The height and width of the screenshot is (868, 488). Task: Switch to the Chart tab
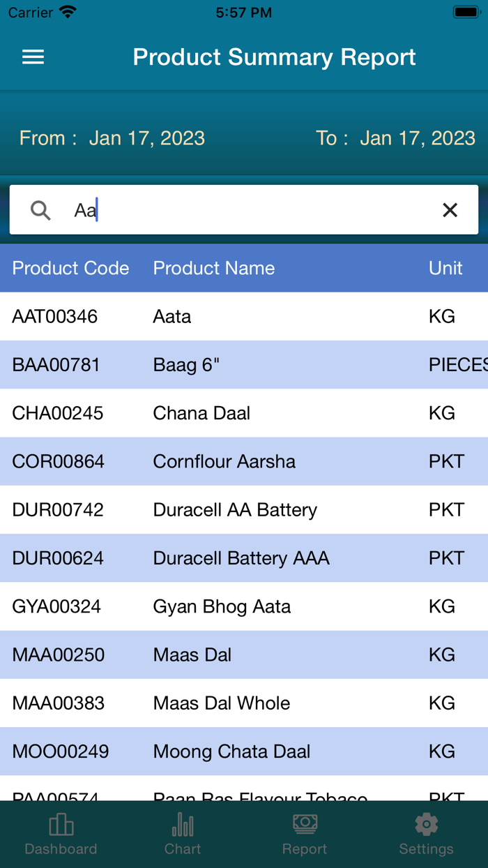[183, 834]
